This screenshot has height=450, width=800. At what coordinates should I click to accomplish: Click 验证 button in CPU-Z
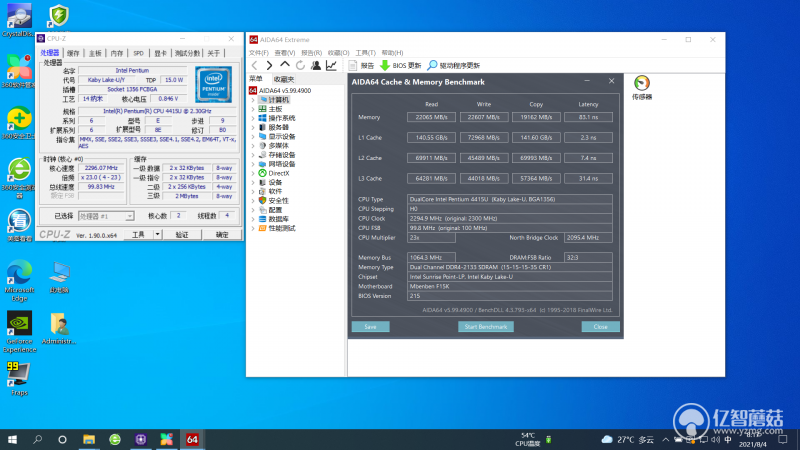click(x=182, y=235)
